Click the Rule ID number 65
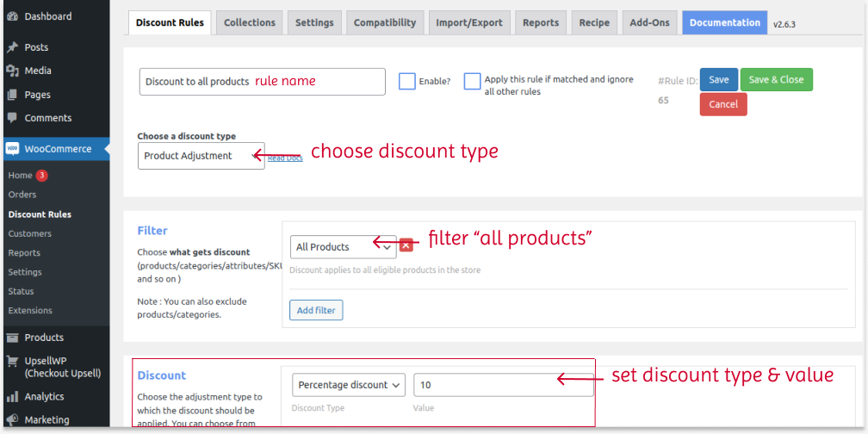Image resolution: width=868 pixels, height=434 pixels. (x=663, y=101)
